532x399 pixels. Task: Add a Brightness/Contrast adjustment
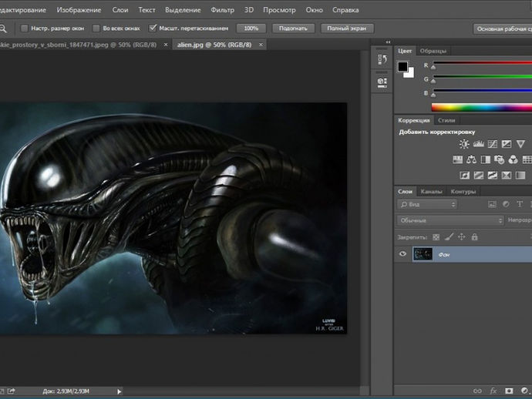pyautogui.click(x=464, y=144)
